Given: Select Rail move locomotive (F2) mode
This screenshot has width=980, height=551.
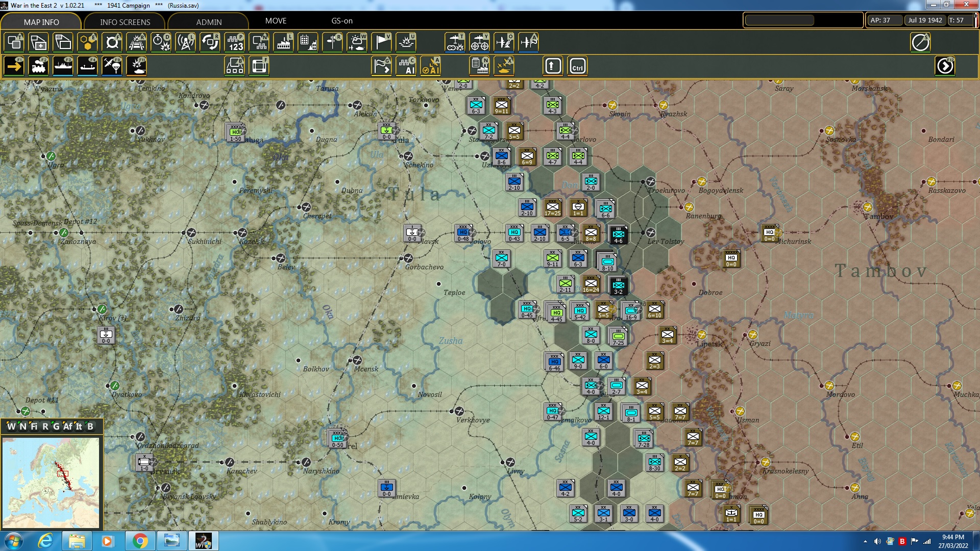Looking at the screenshot, I should pyautogui.click(x=38, y=66).
